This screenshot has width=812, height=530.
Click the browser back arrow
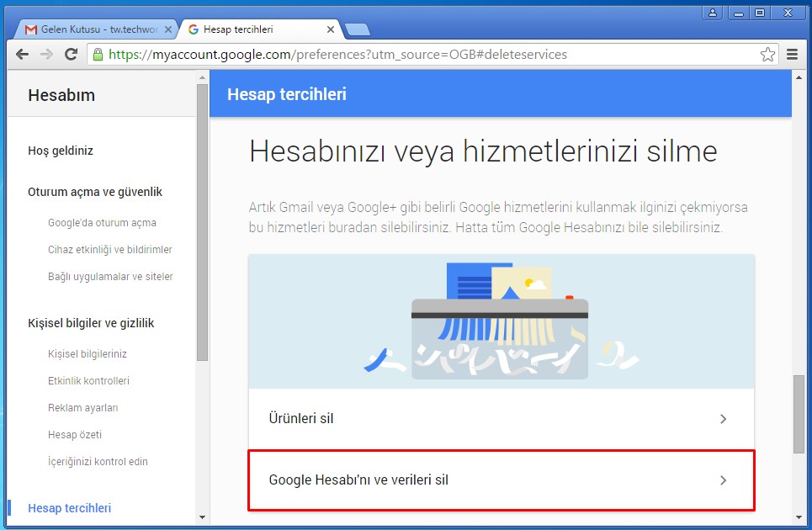point(23,55)
